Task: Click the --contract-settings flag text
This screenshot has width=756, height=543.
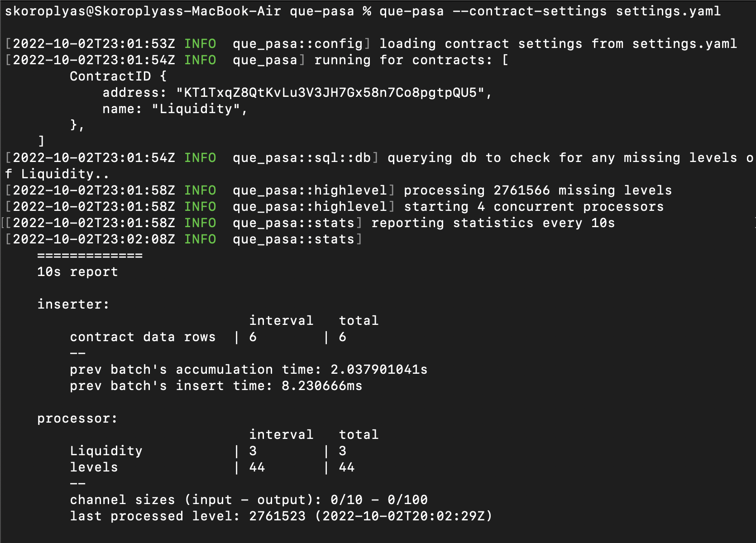Action: (x=530, y=11)
